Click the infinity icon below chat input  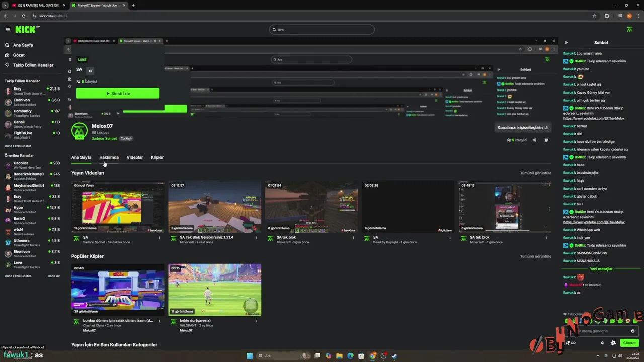[x=573, y=343]
